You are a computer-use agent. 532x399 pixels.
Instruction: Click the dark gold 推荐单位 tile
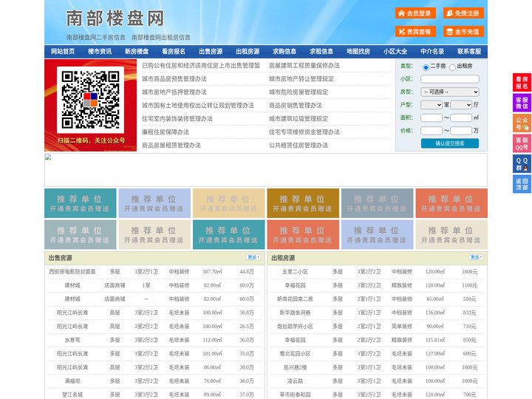click(303, 203)
